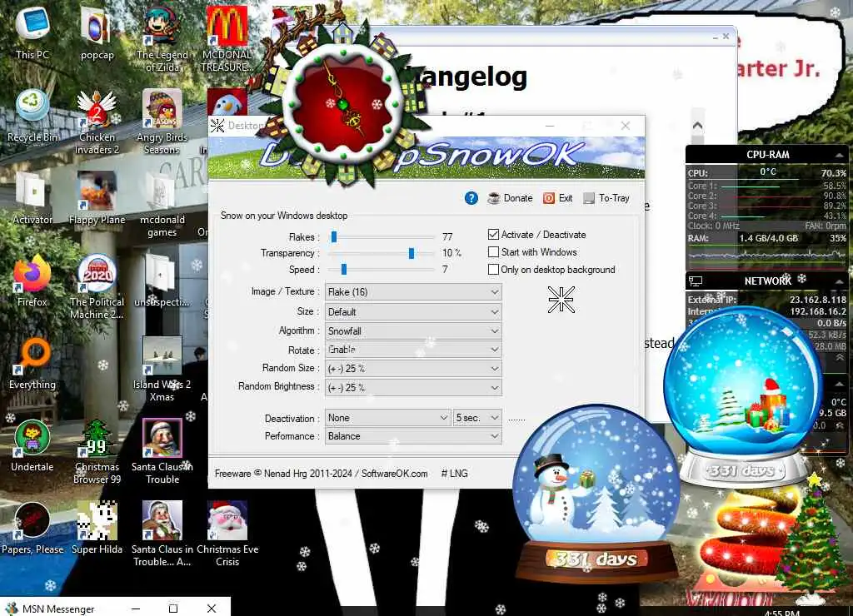Screen dimensions: 853x616
Task: Launch Chicken Invaders 2 icon
Action: click(x=97, y=121)
